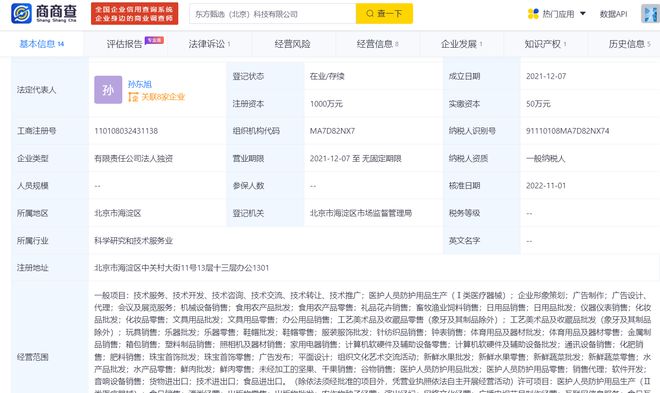
Task: Click the 经营范围 label cell
Action: pos(50,357)
